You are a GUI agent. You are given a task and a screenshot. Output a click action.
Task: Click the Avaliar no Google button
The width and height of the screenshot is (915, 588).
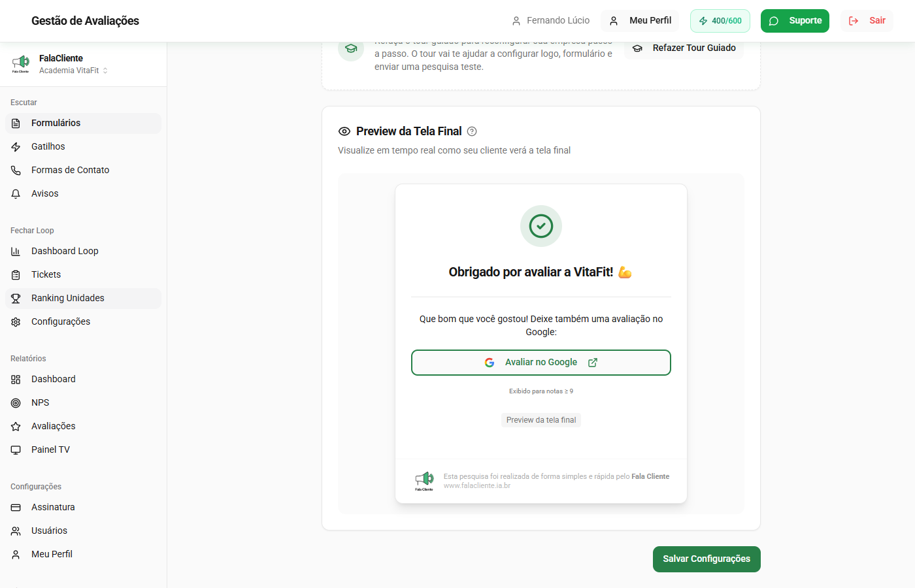coord(541,363)
